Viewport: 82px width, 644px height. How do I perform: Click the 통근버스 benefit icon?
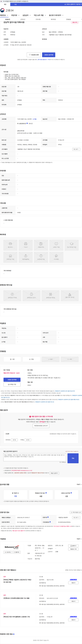[10, 245]
